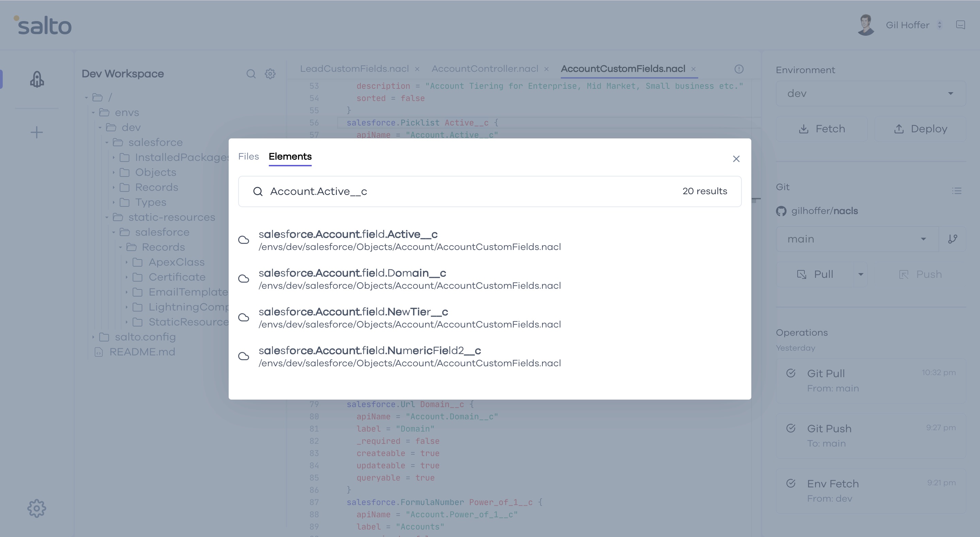Click the cloud icon for Domain__c result

tap(244, 279)
